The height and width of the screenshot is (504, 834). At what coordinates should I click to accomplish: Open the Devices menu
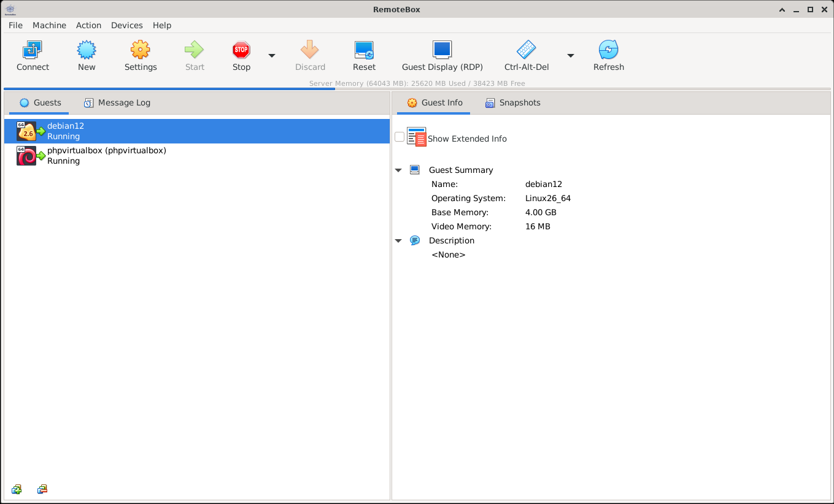tap(127, 25)
